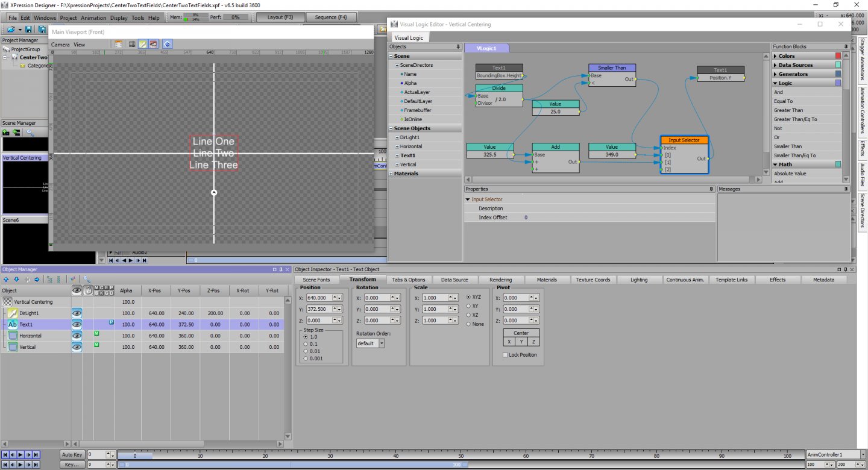Expand the Colors function block category
Viewport: 868px width, 470px height.
click(775, 56)
